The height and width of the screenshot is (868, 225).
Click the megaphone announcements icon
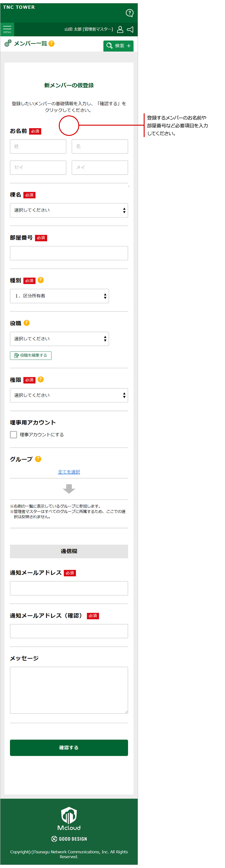pos(130,29)
